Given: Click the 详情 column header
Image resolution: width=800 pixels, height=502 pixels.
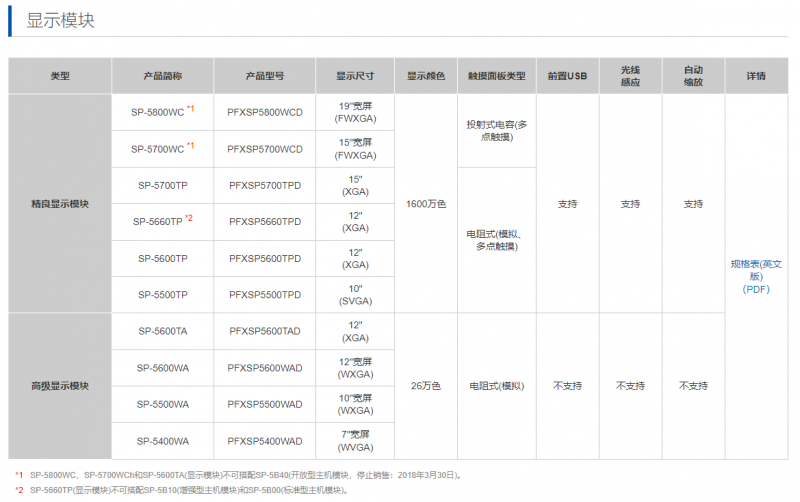Looking at the screenshot, I should [x=756, y=76].
